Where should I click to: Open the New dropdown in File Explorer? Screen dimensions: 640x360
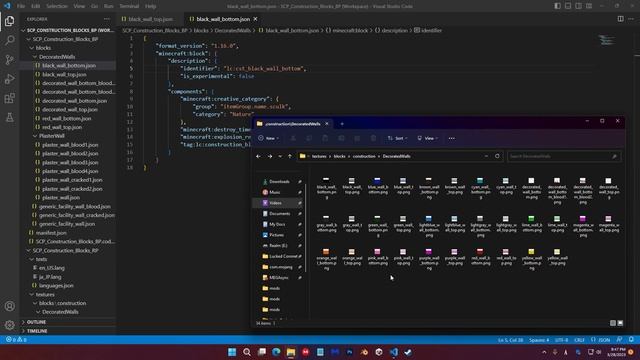click(269, 138)
